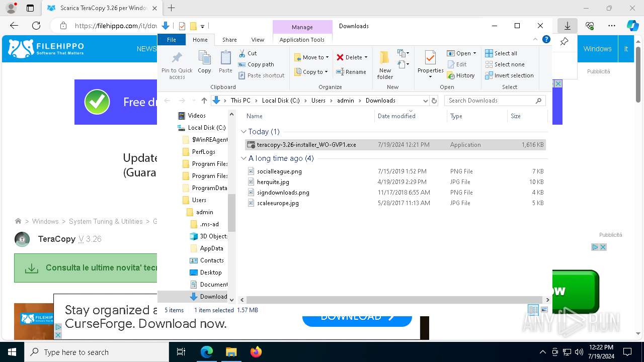Reload the FileHippo page in browser
This screenshot has width=644, height=362.
[x=36, y=26]
